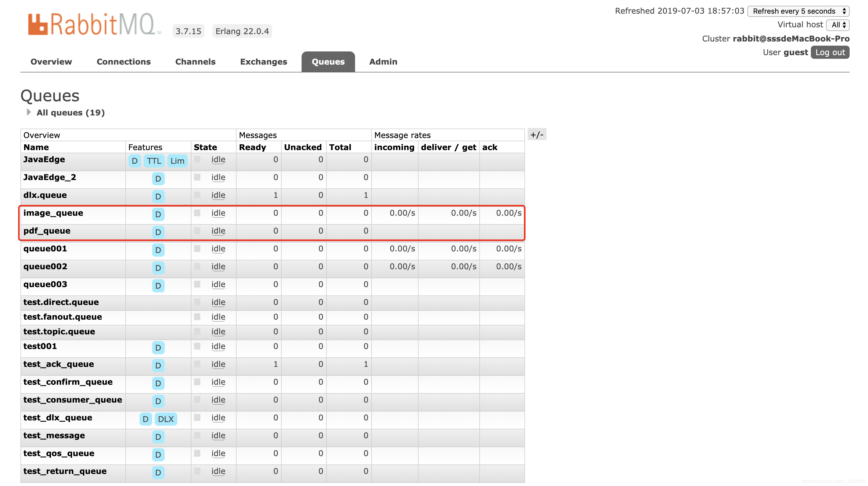Click the Lim feature badge on JavaEdge
The width and height of the screenshot is (868, 486).
click(x=177, y=161)
